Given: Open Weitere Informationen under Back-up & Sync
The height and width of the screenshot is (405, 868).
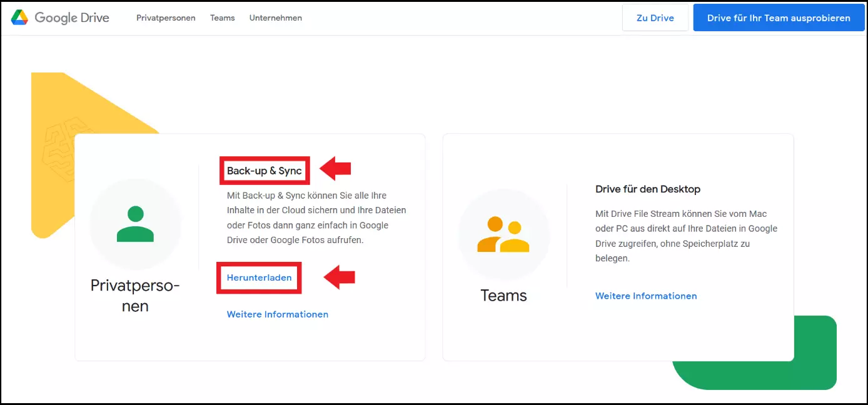Looking at the screenshot, I should (278, 314).
